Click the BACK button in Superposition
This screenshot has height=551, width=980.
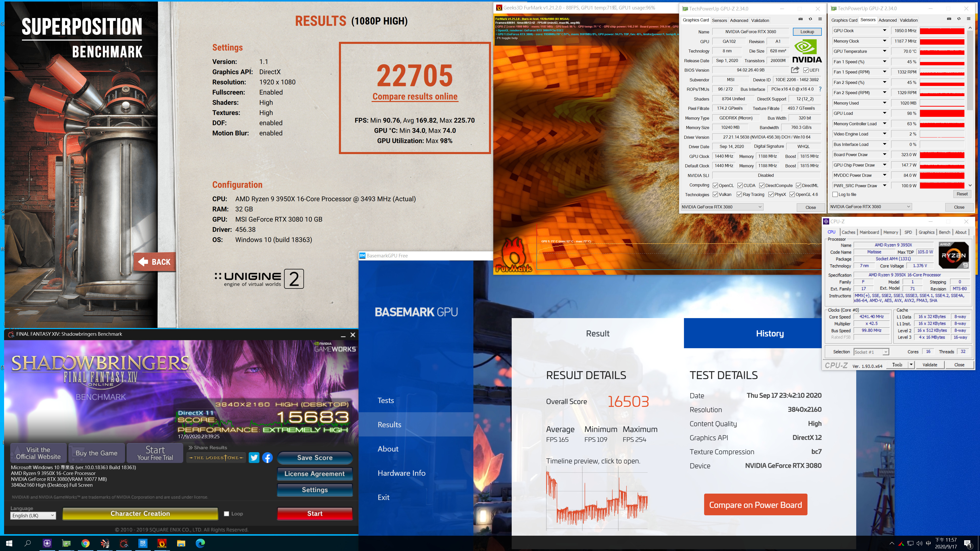coord(154,262)
